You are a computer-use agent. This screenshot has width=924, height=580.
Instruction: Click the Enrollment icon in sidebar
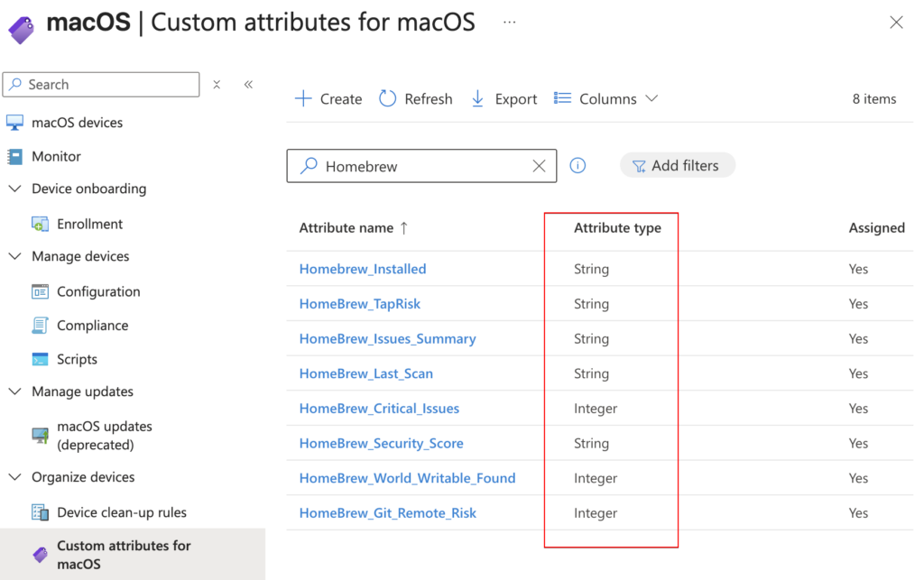coord(41,223)
